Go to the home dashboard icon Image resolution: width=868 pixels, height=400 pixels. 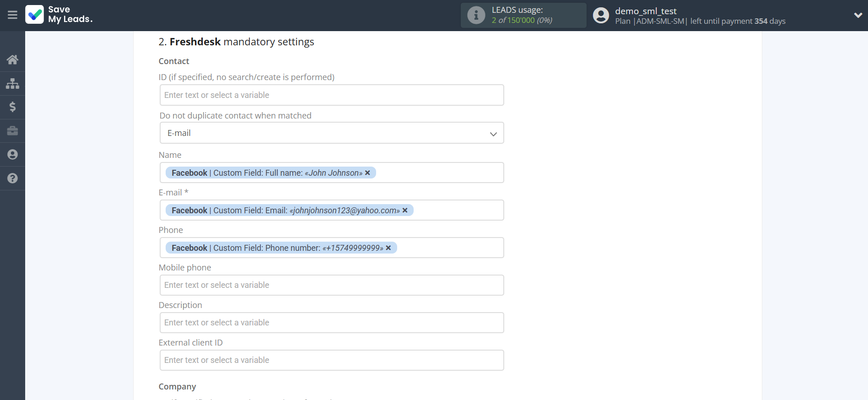(x=12, y=59)
